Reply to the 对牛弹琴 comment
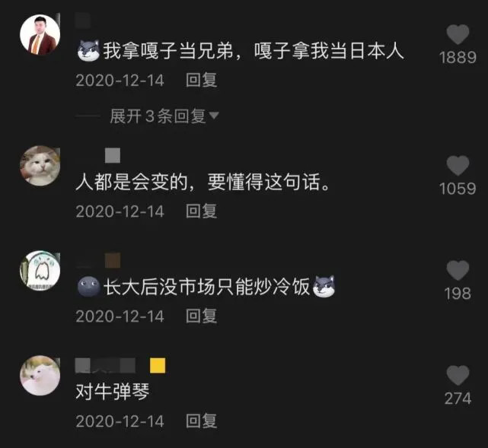Screen dimensions: 488x448 201,421
